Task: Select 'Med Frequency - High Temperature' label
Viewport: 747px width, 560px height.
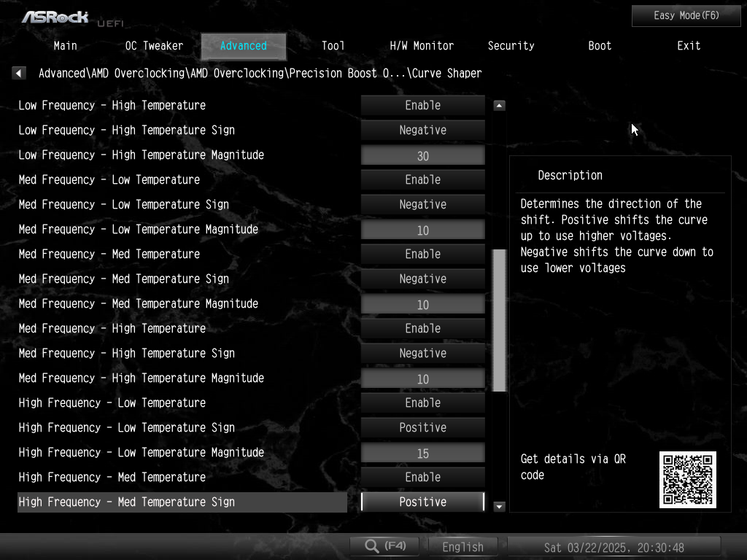Action: 112,328
